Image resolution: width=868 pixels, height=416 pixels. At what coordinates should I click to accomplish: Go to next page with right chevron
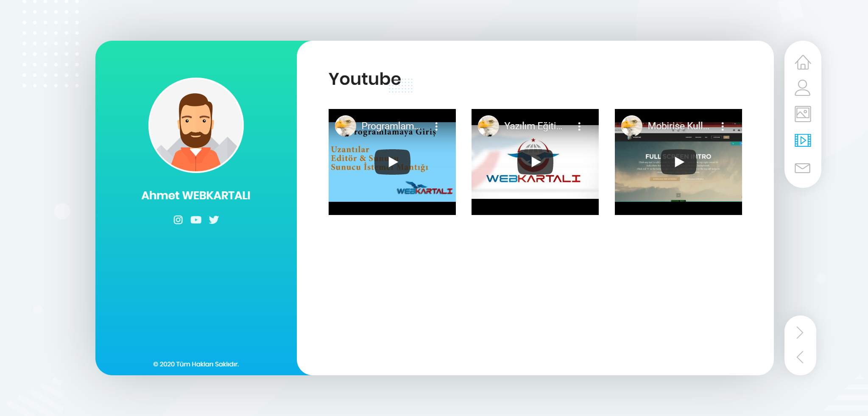point(800,332)
